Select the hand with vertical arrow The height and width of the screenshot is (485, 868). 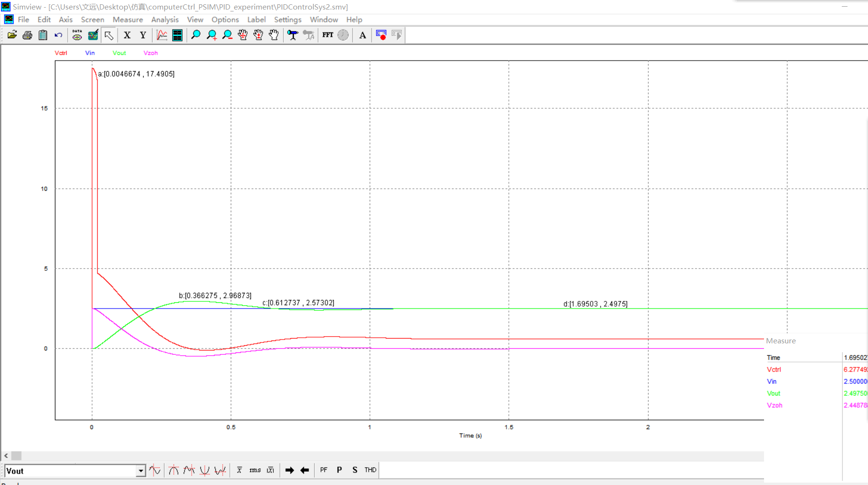[258, 35]
